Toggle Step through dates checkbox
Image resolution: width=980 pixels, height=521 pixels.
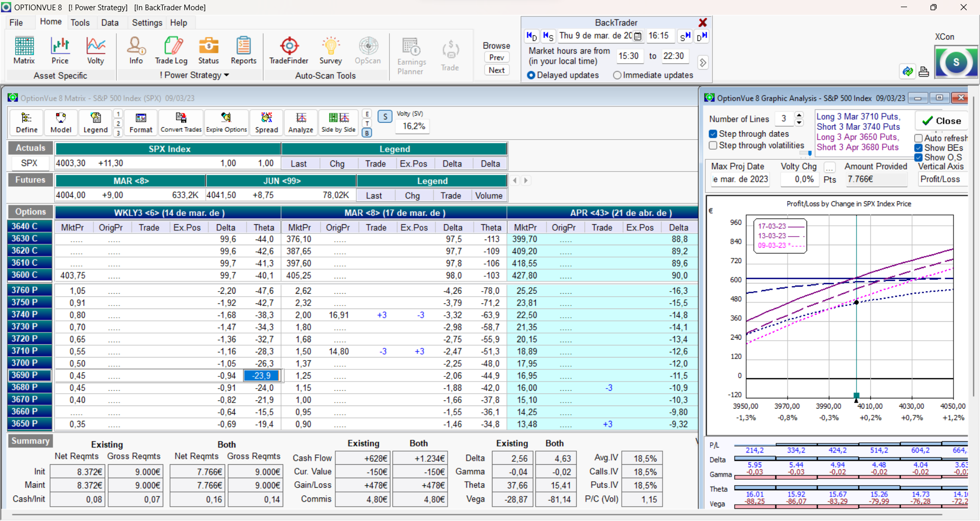tap(713, 134)
